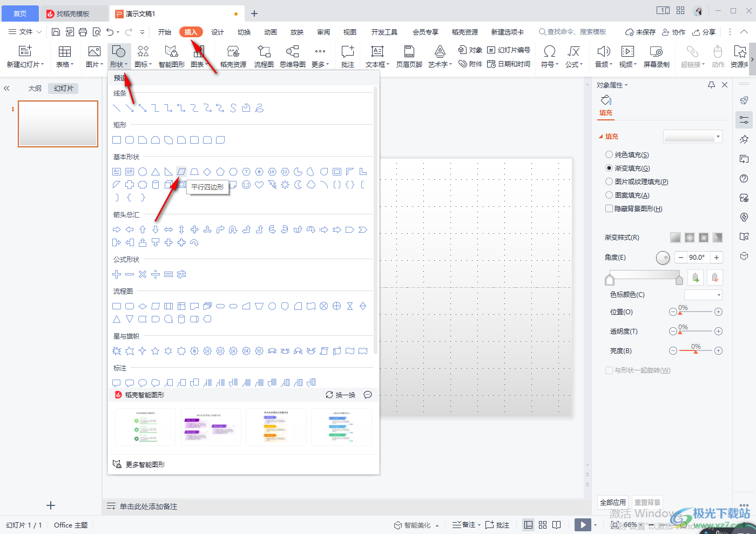Increase the gradient angle value
The width and height of the screenshot is (756, 534).
(717, 258)
